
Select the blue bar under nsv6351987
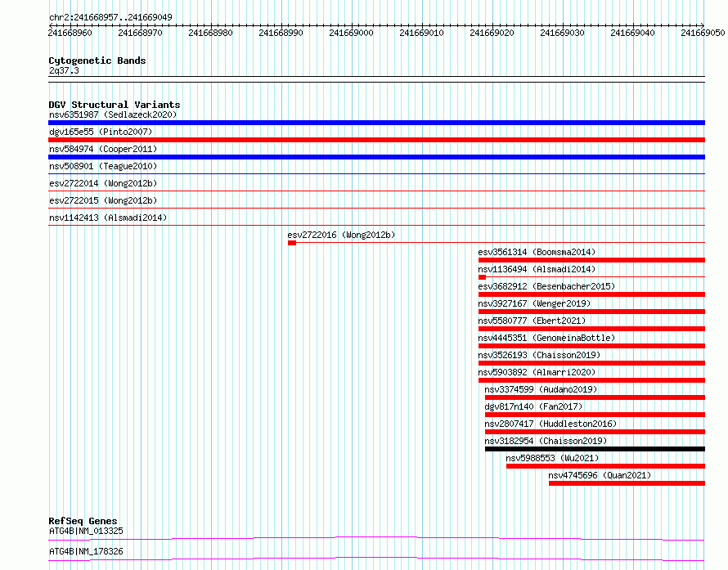click(376, 123)
